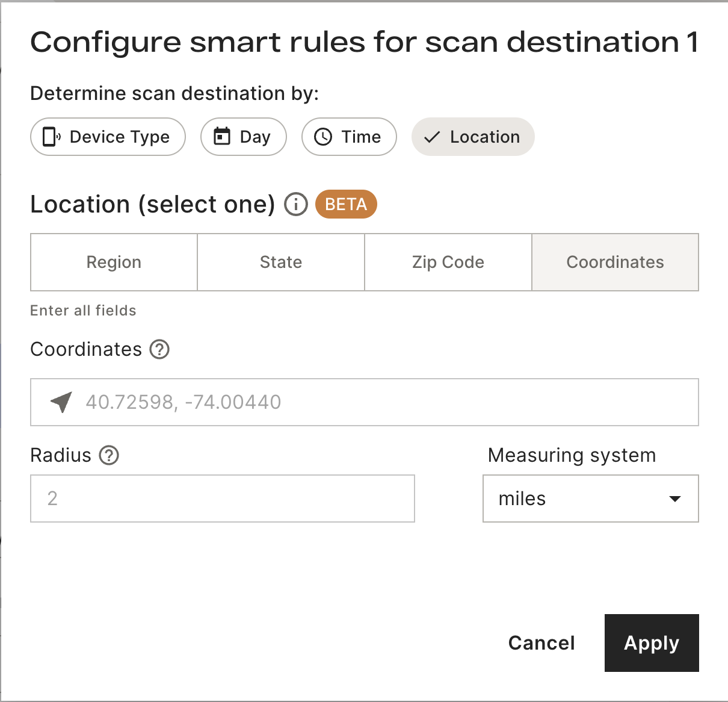Click the BETA badge
Image resolution: width=728 pixels, height=702 pixels.
click(x=346, y=204)
